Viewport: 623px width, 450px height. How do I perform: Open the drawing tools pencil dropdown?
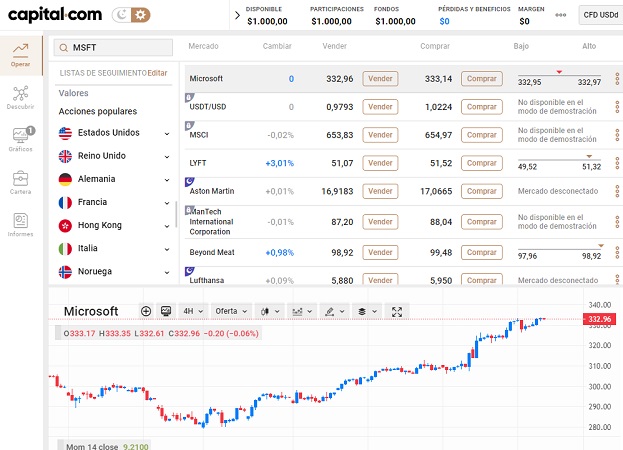(334, 311)
